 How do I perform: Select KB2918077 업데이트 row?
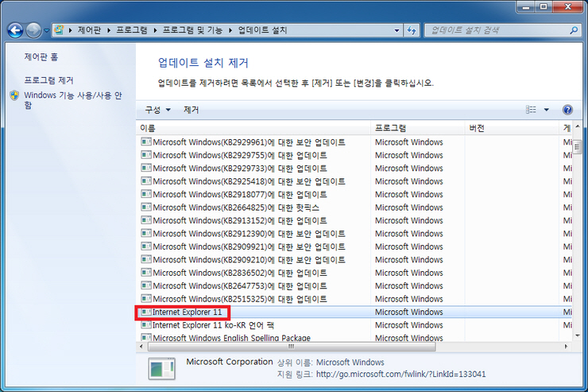(354, 195)
